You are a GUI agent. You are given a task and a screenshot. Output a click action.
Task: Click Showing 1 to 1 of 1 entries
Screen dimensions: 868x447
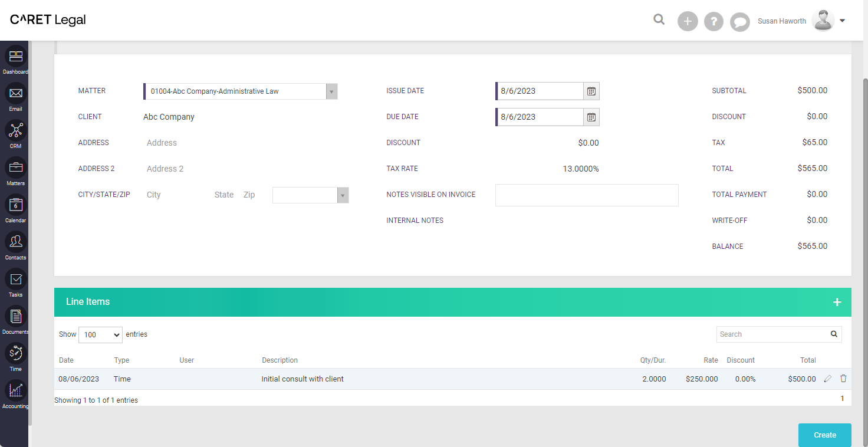click(x=96, y=400)
